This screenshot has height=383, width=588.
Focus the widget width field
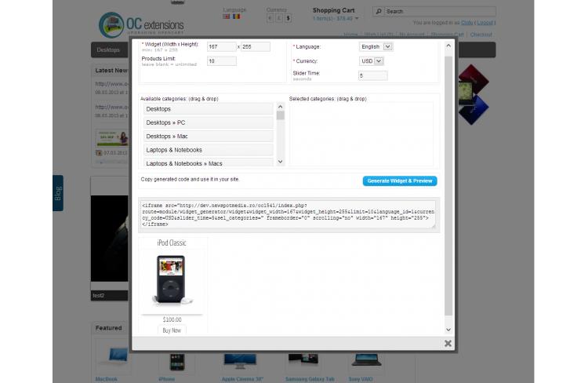tap(221, 46)
